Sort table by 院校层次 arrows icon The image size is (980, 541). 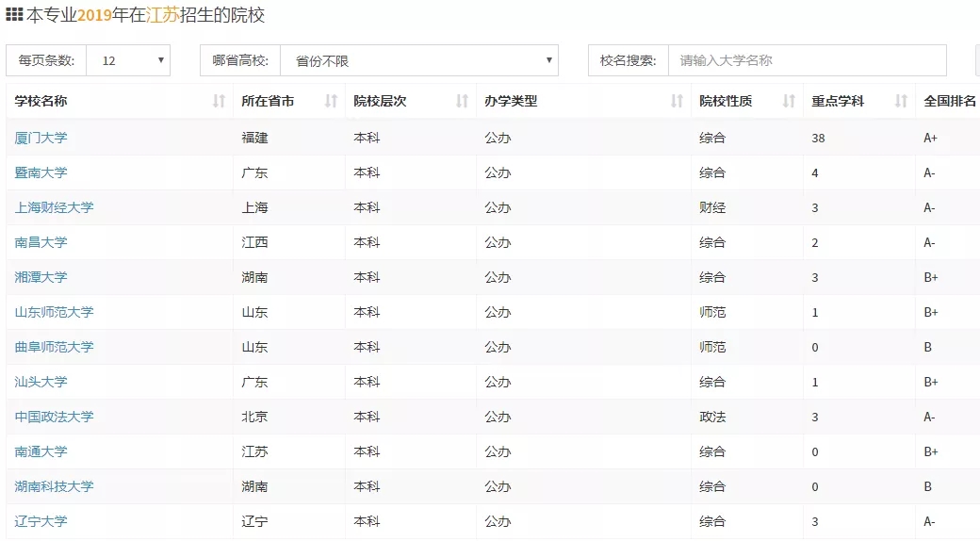462,101
